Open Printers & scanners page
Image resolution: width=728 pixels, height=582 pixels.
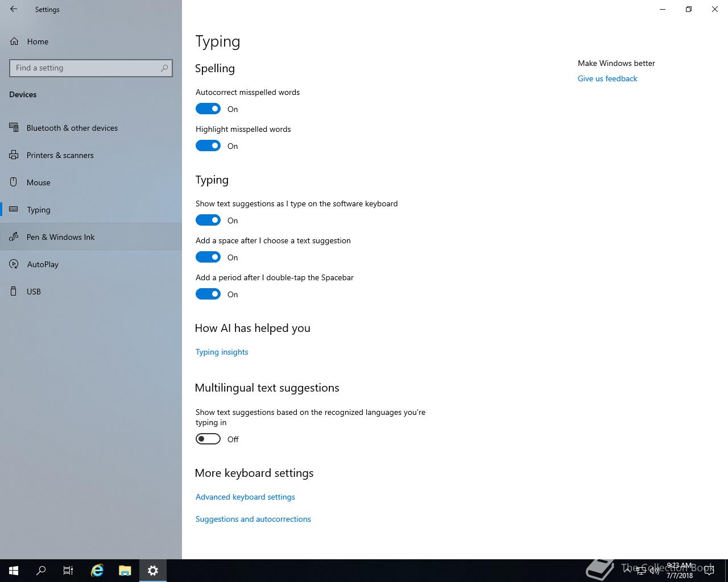coord(91,155)
